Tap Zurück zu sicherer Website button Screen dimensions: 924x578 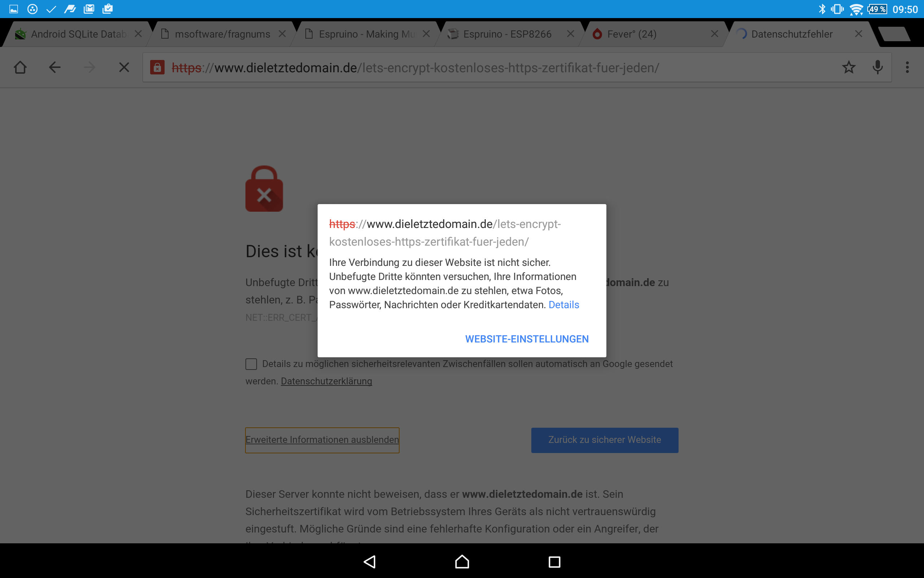tap(605, 440)
